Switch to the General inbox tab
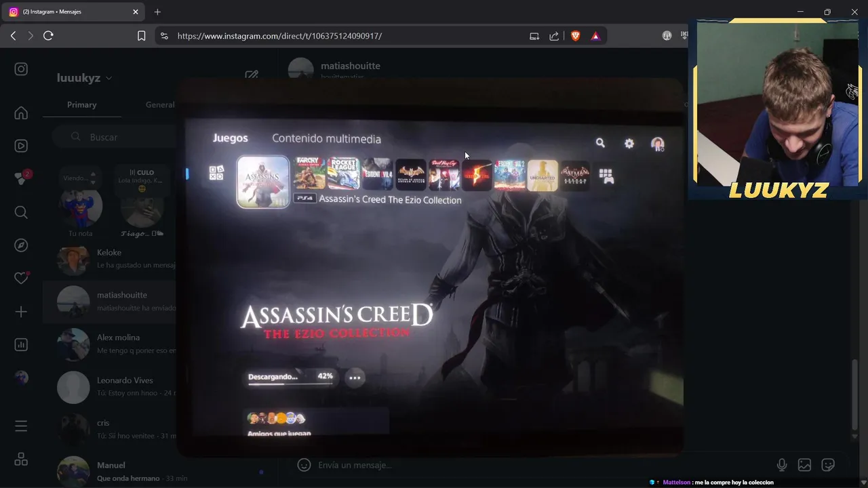 tap(160, 104)
